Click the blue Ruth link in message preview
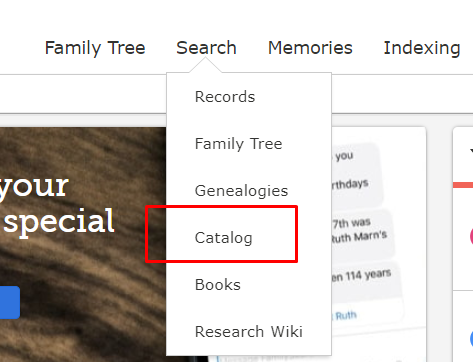 [346, 315]
